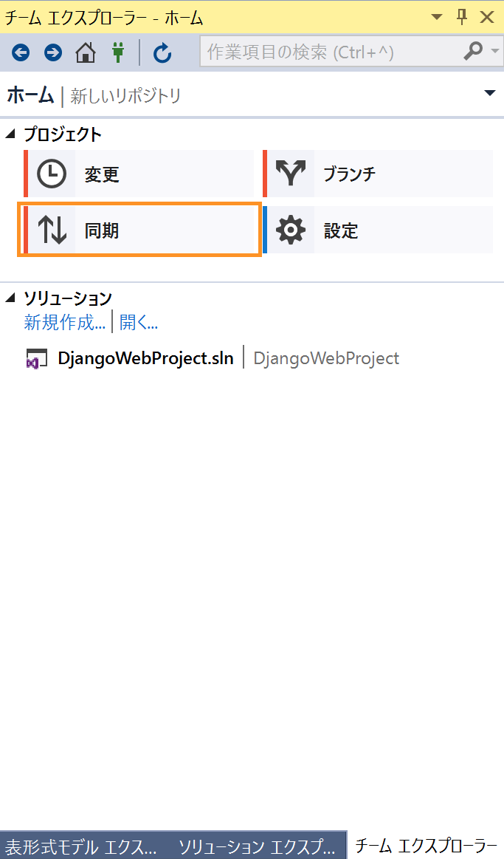Click the magnifier search icon
Image resolution: width=504 pixels, height=859 pixels.
(473, 51)
